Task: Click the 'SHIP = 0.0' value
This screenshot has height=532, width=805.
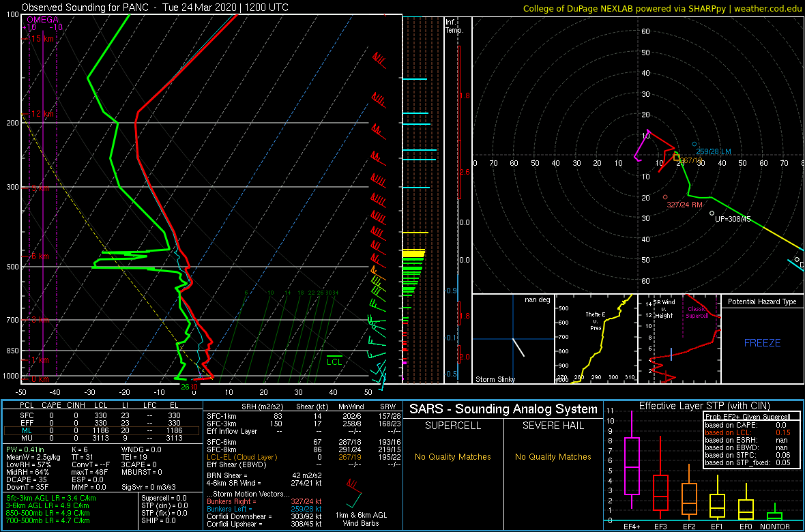Action: coord(160,520)
